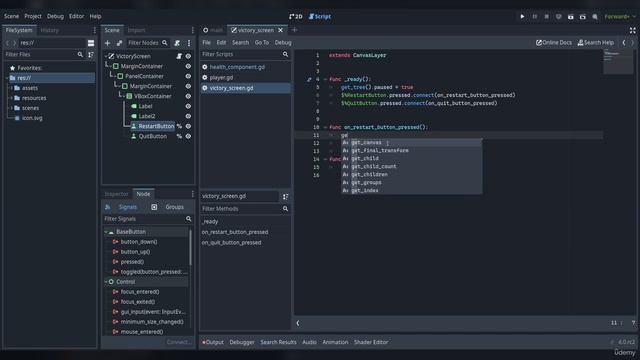
Task: Fold the _ready function at line 4
Action: coord(325,79)
